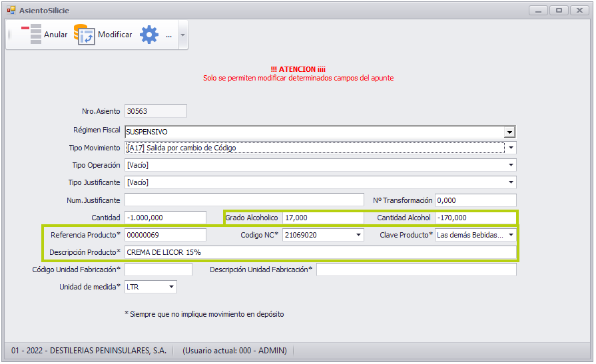Click the Nro.Asiento field showing 30563
The width and height of the screenshot is (596, 364).
point(156,111)
